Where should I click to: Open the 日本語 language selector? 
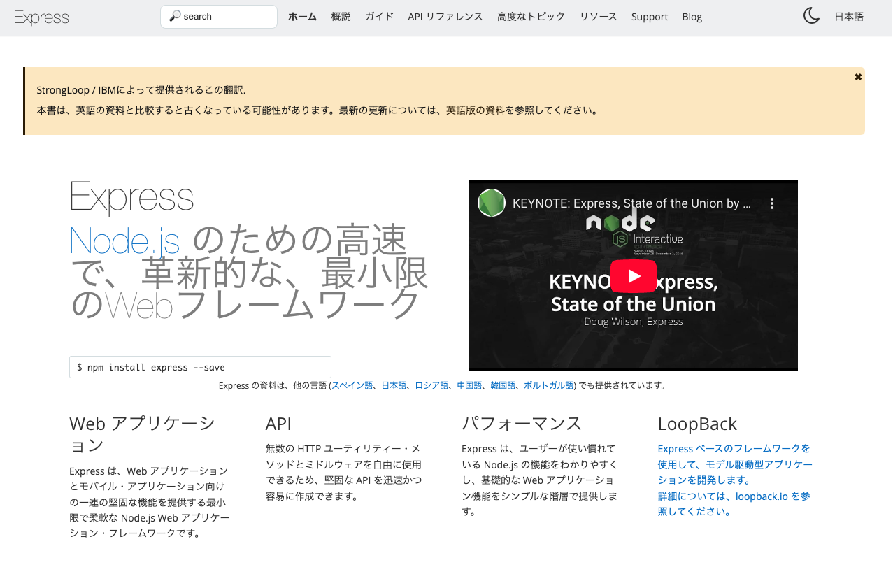coord(849,16)
